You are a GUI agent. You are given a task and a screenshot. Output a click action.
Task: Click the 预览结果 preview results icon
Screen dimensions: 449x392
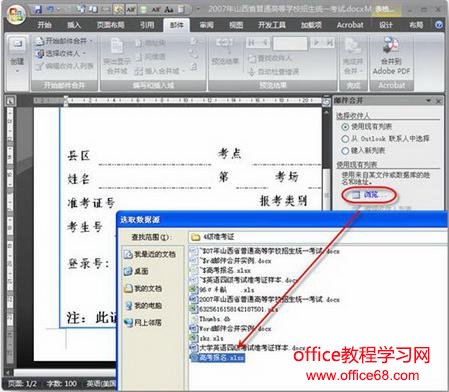(225, 45)
